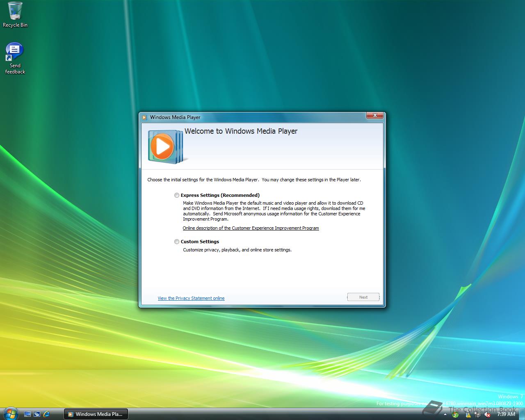Image resolution: width=525 pixels, height=420 pixels.
Task: Click the Windows Media Player title bar icon
Action: (x=144, y=117)
